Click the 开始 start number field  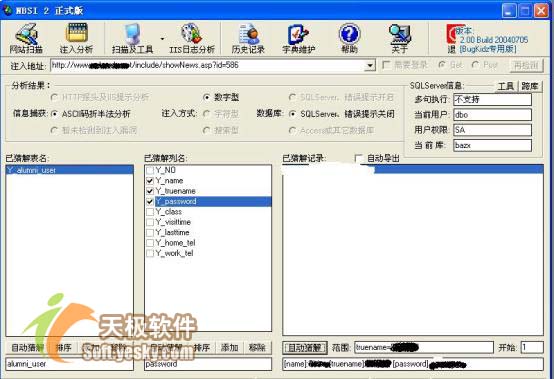click(532, 347)
